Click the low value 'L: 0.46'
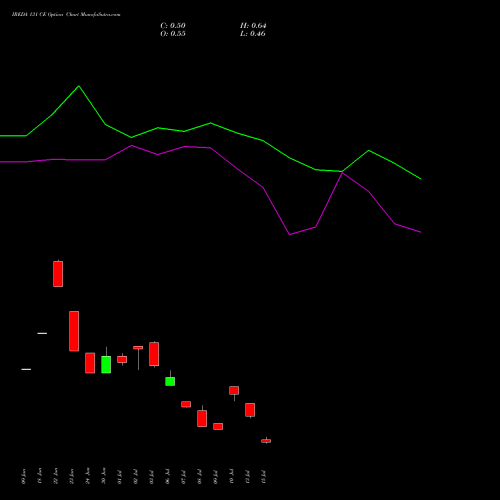Screen dimensions: 500x500 253,34
